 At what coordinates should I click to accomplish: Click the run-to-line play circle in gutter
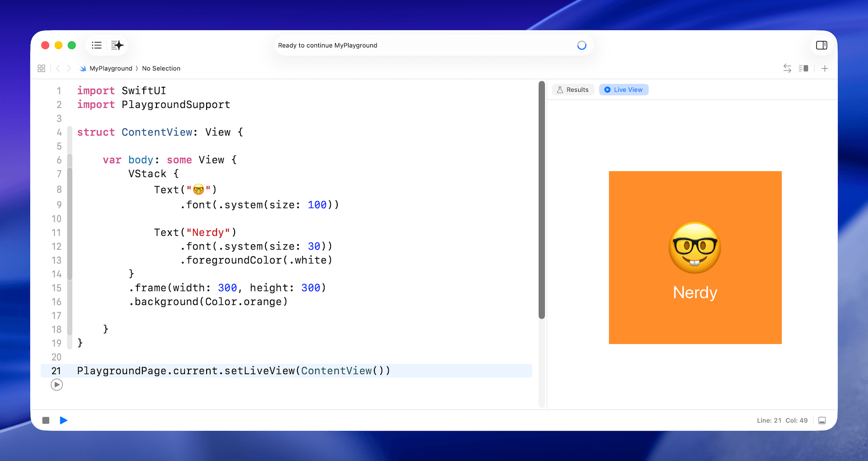click(57, 385)
